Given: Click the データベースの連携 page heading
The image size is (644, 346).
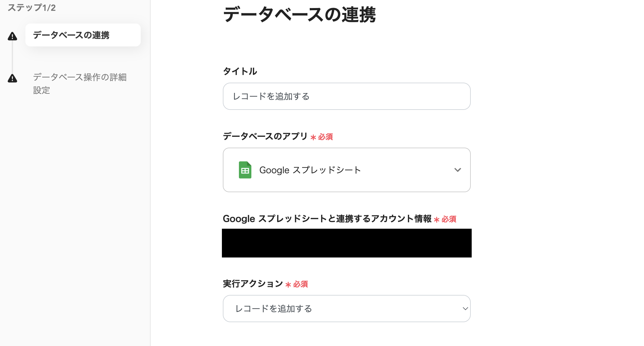Looking at the screenshot, I should (x=299, y=15).
